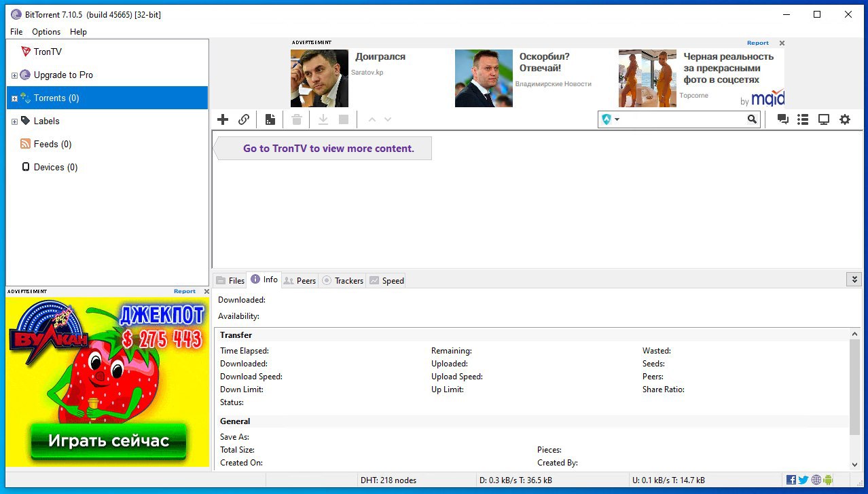This screenshot has width=868, height=494.
Task: Open the Help menu
Action: [78, 32]
